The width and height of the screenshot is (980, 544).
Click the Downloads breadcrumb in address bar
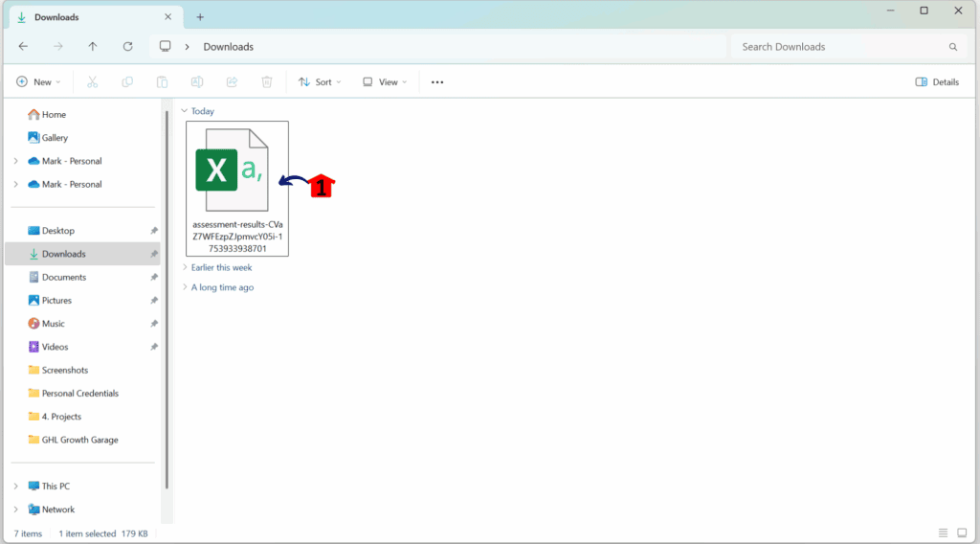pos(228,47)
